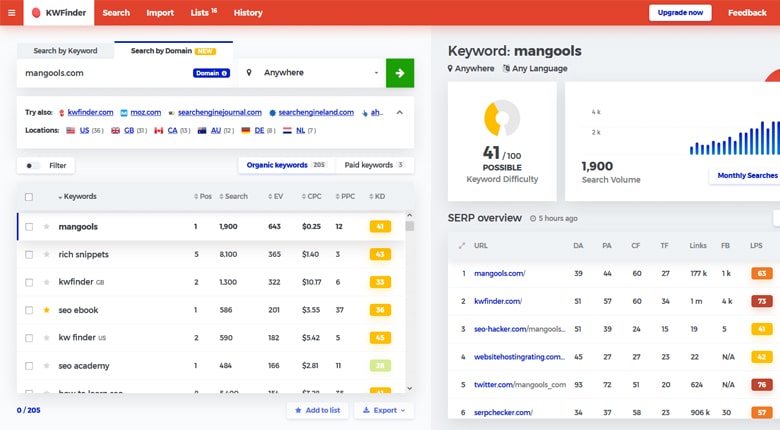Screen dimensions: 780x430
Task: Star the kwfinder keyword
Action: (47, 282)
